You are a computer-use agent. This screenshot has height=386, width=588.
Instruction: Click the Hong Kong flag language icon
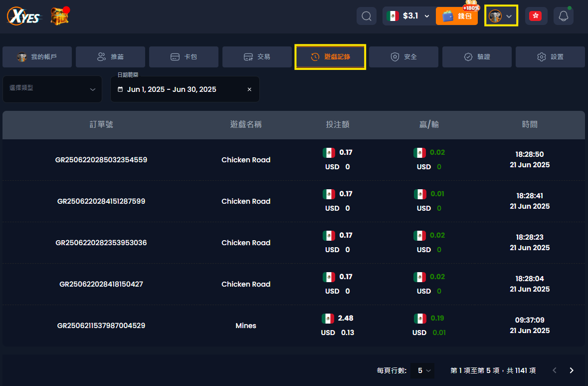coord(536,16)
